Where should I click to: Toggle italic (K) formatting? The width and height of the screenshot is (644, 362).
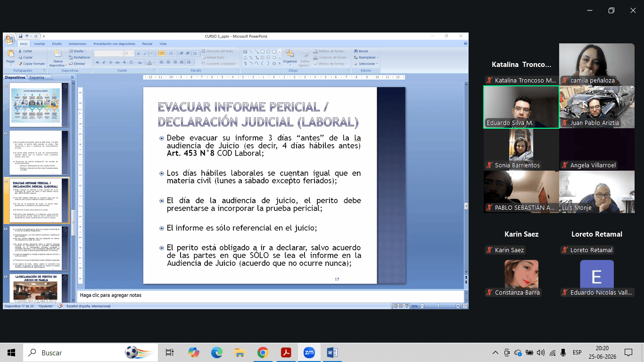click(103, 62)
